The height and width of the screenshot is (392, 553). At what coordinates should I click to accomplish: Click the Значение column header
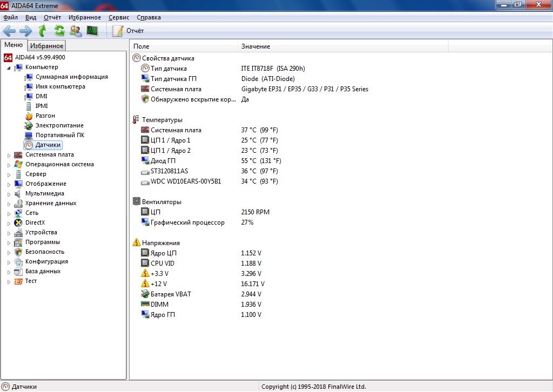pyautogui.click(x=255, y=46)
